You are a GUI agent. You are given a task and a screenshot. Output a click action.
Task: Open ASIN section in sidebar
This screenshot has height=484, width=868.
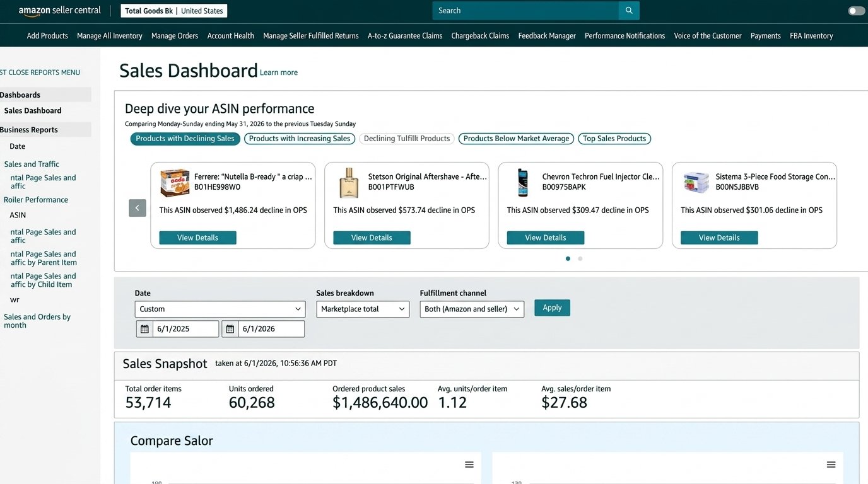point(18,215)
